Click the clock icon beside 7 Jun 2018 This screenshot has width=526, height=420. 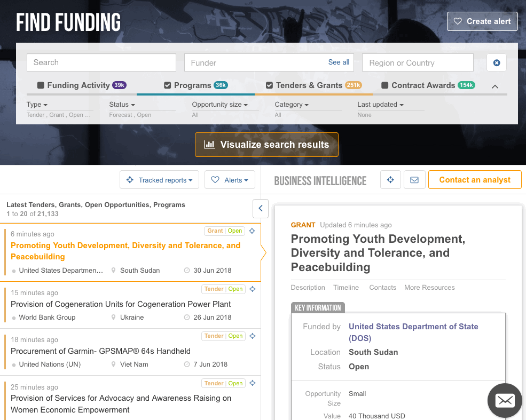pos(187,364)
